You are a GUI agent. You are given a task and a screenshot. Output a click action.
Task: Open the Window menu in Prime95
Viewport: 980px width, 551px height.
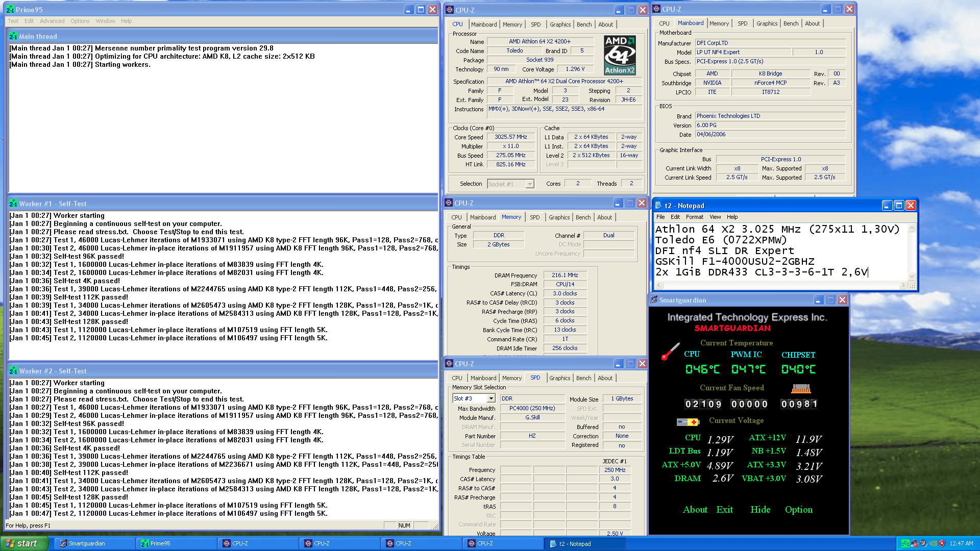105,21
